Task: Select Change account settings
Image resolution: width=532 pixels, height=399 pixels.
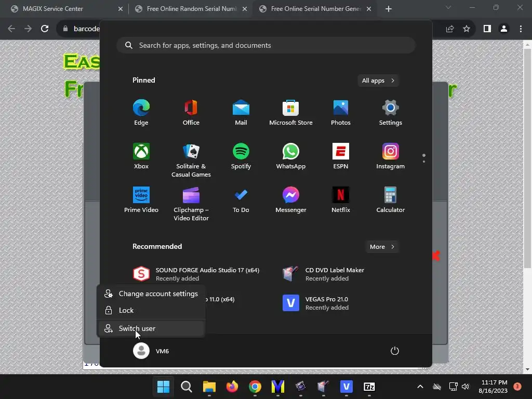Action: [x=151, y=294]
